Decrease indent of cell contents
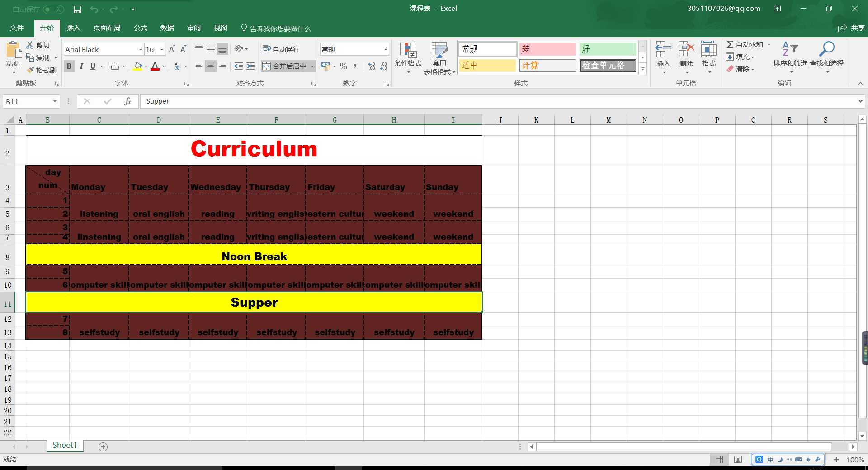The height and width of the screenshot is (470, 868). coord(239,66)
